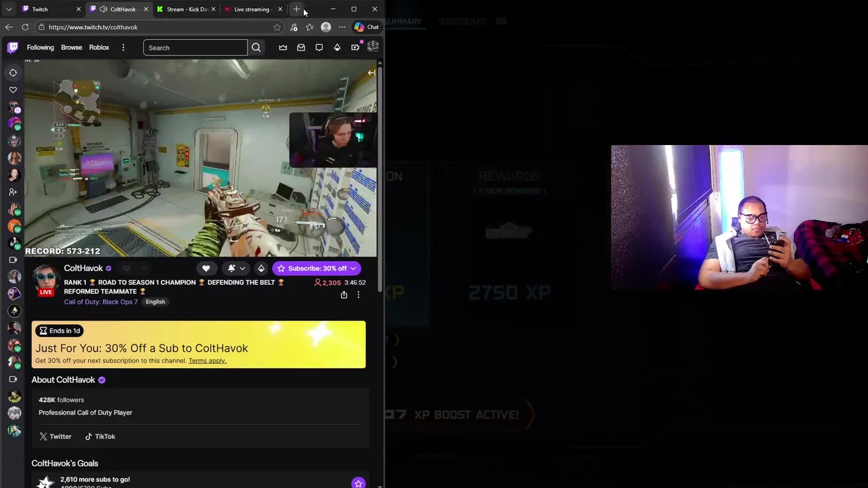Mute the ColtHavok tab speaker icon
868x488 pixels.
click(103, 9)
